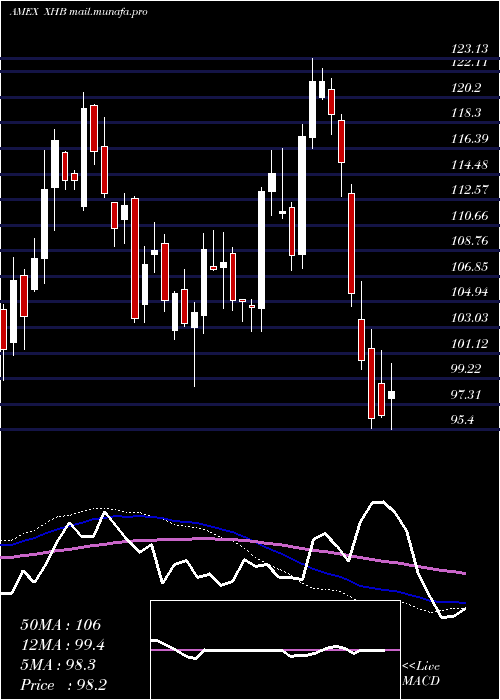Select the 108.76 price level label
The width and height of the screenshot is (500, 700).
pyautogui.click(x=470, y=242)
